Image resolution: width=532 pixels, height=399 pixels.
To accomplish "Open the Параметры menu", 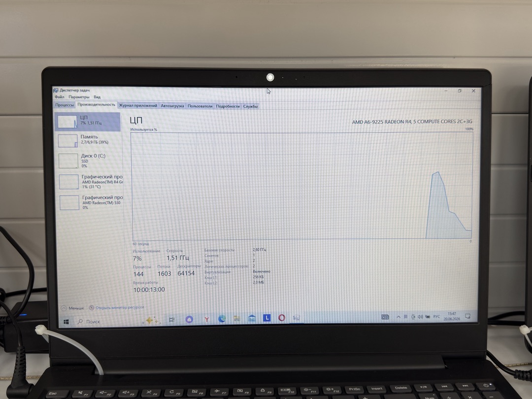I will tap(79, 97).
